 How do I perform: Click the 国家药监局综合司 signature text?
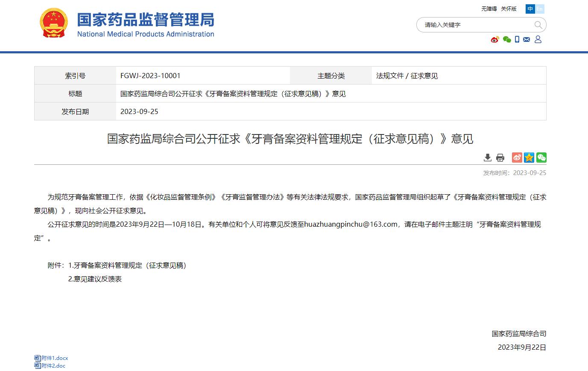(519, 333)
